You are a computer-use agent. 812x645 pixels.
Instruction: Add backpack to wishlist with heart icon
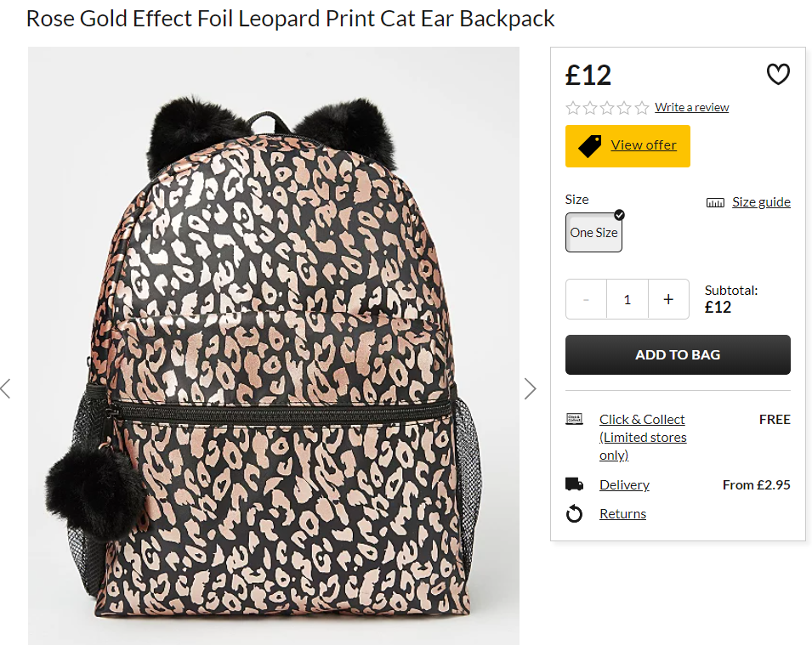pos(778,75)
